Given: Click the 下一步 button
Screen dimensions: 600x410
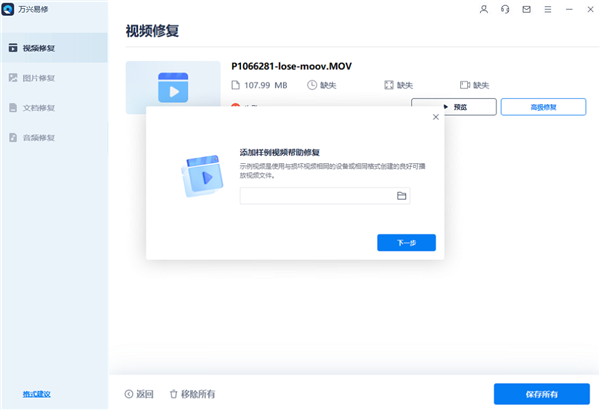Looking at the screenshot, I should [x=406, y=243].
